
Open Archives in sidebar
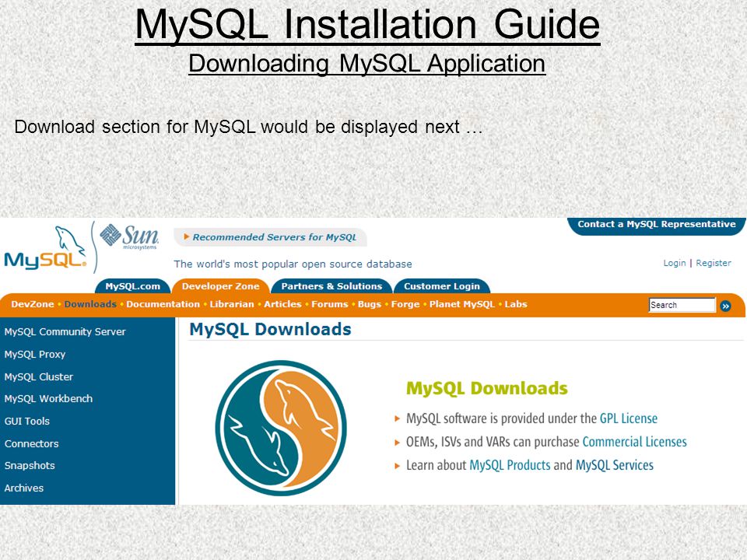click(x=24, y=488)
